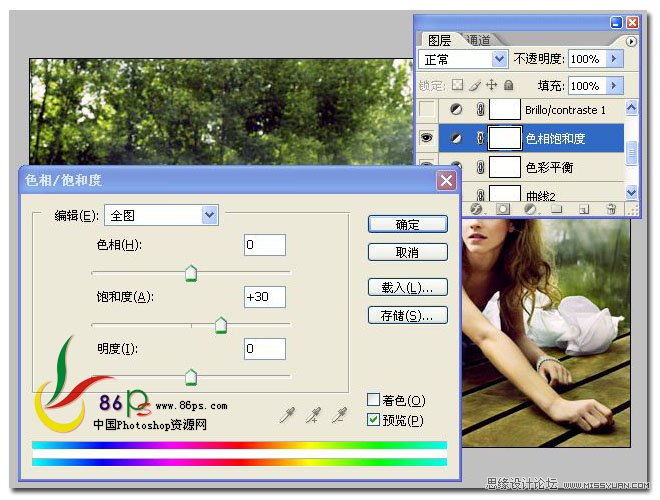The height and width of the screenshot is (500, 660).
Task: Click the first eyedropper tool
Action: click(x=287, y=415)
